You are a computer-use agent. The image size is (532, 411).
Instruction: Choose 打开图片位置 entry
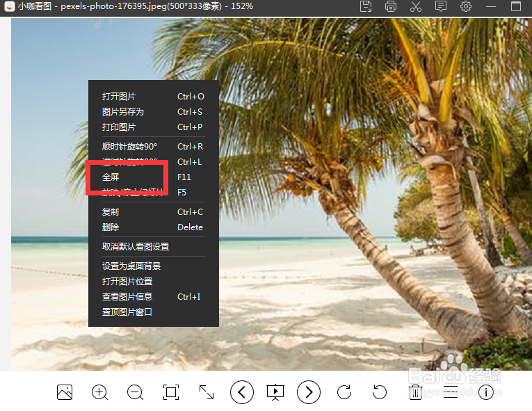154,281
